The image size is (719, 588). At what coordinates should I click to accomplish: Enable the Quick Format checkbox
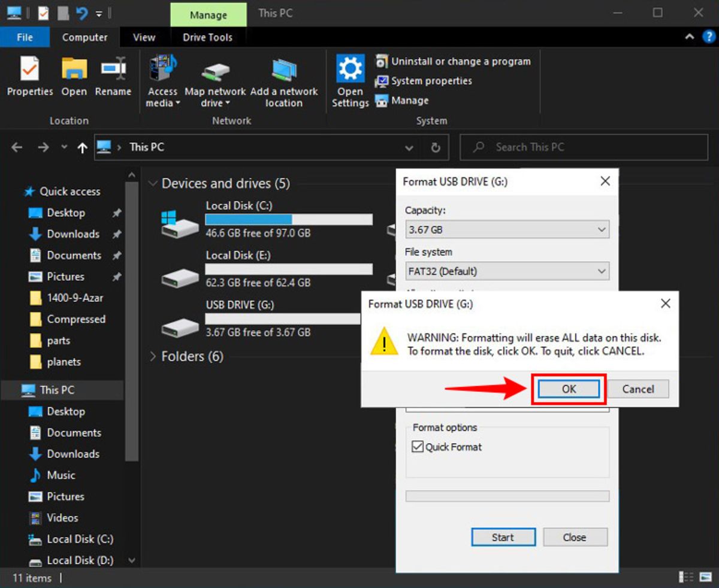tap(419, 446)
